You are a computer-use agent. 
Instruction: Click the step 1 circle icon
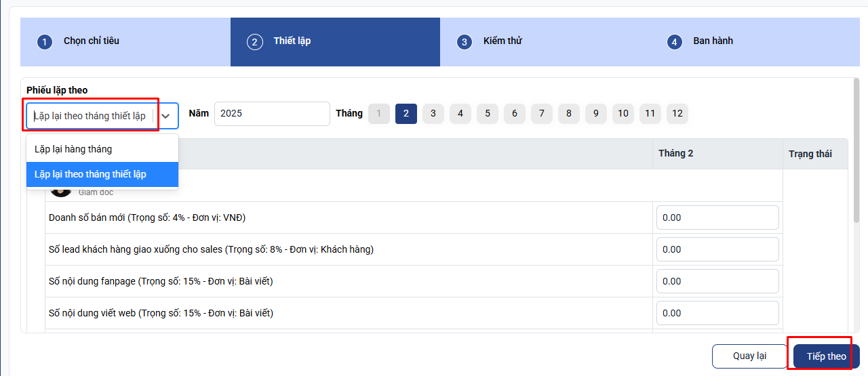click(x=45, y=42)
